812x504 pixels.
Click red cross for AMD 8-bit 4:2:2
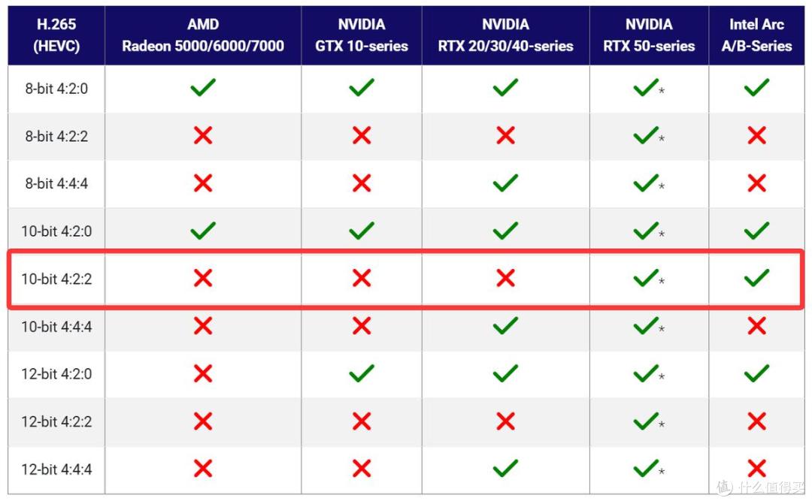[203, 135]
